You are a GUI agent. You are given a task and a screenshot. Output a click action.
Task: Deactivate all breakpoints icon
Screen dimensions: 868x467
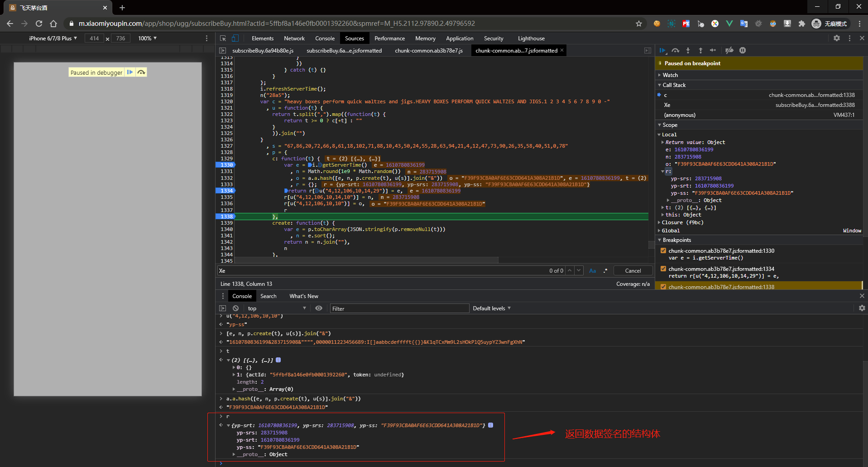[729, 50]
